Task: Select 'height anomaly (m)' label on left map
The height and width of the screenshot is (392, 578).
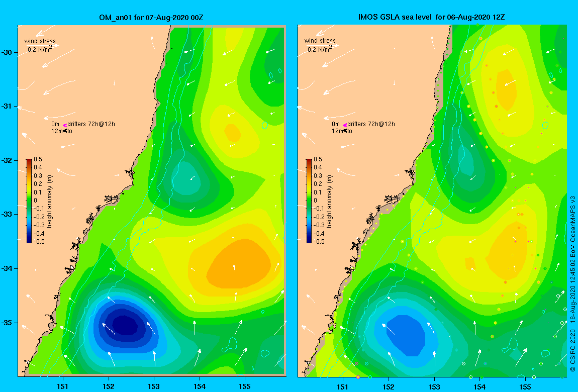Action: [x=49, y=201]
